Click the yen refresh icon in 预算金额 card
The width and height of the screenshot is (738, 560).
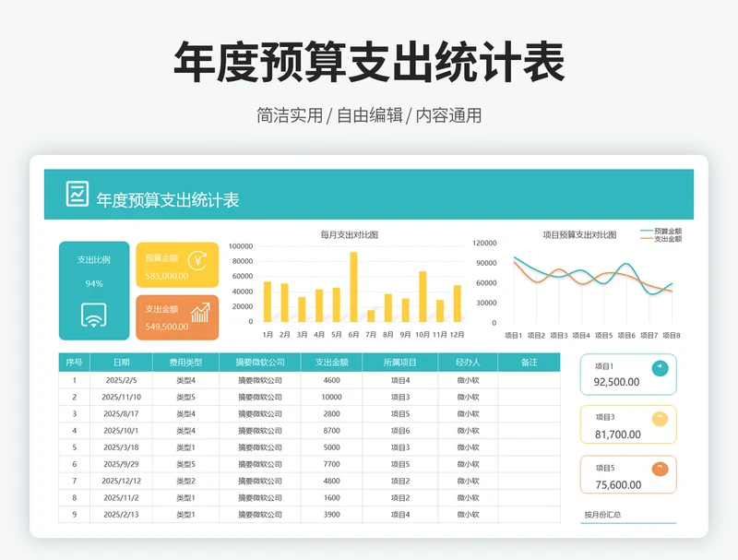[x=197, y=260]
